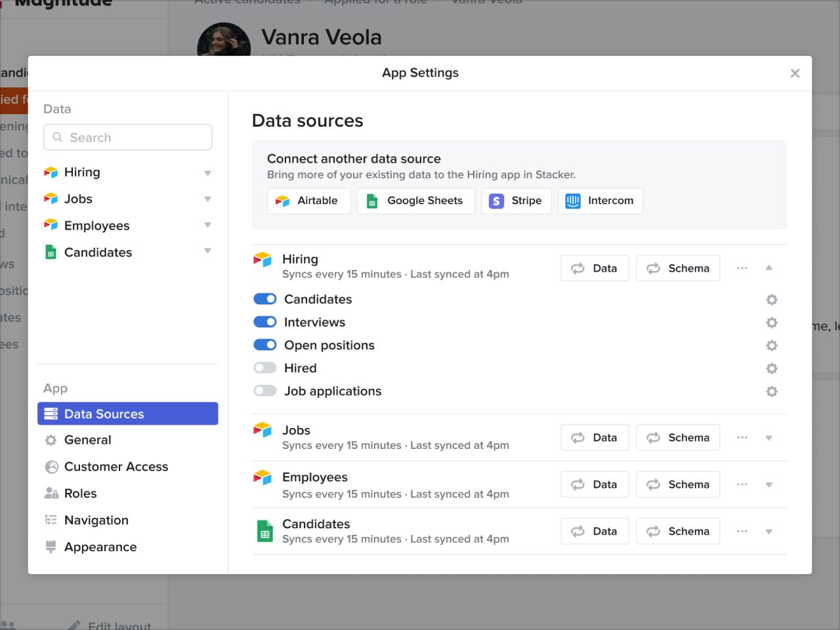This screenshot has height=630, width=840.
Task: Expand Candidates in the Data sidebar
Action: click(x=207, y=251)
